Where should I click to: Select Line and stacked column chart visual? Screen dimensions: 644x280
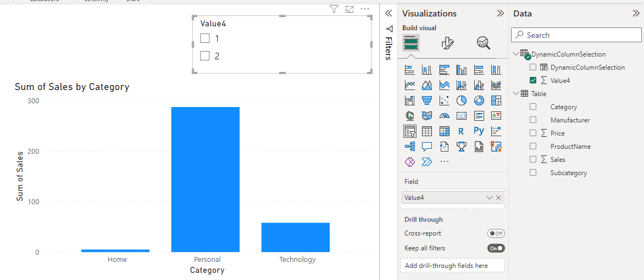461,85
